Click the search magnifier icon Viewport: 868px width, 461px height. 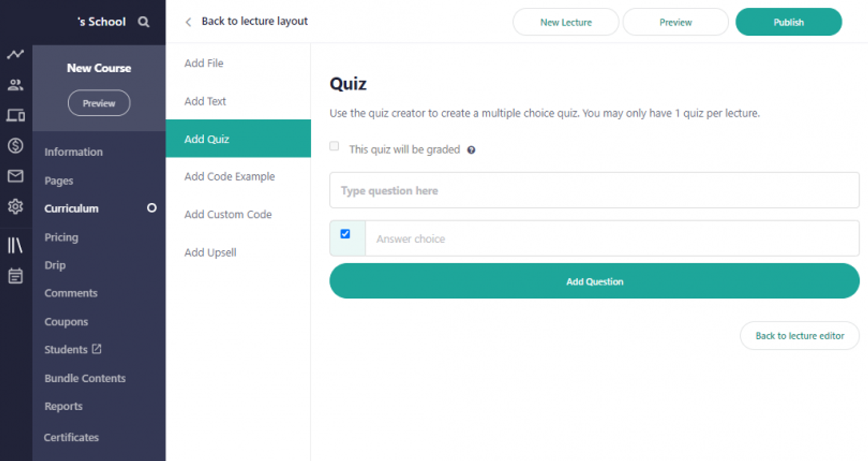(x=143, y=21)
